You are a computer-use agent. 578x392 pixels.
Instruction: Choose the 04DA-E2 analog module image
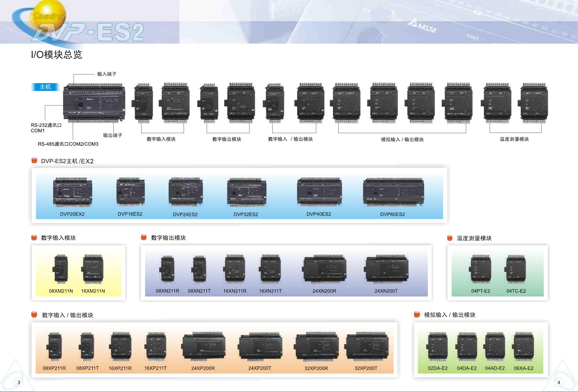(x=466, y=347)
